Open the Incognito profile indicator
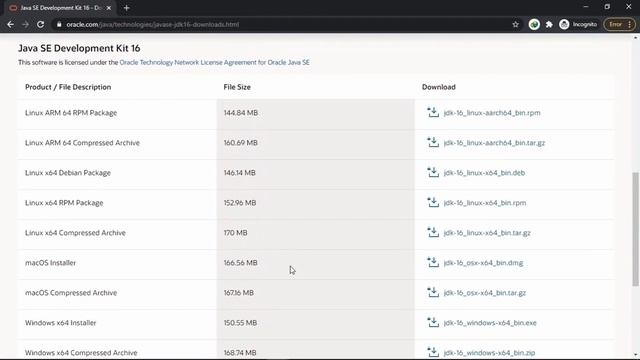 [578, 24]
